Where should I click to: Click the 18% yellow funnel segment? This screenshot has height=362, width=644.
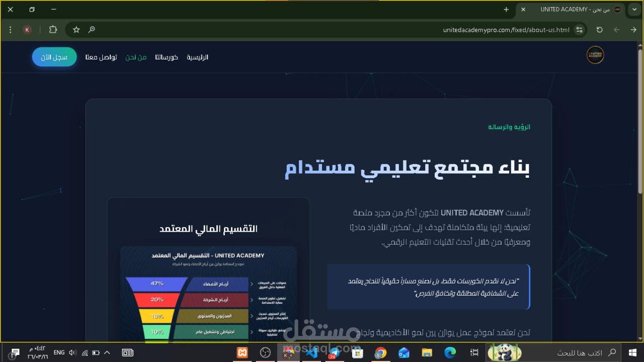pos(157,316)
